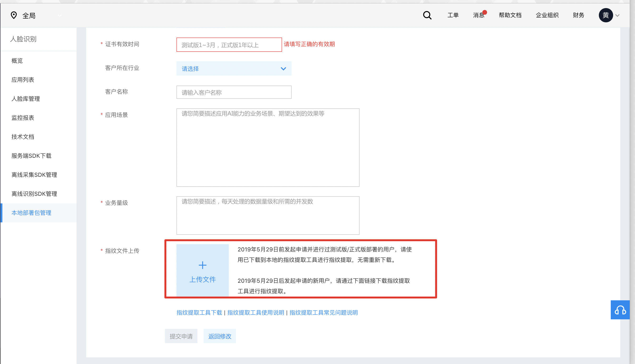Click the 请填写正确的有效期 error text

(309, 44)
